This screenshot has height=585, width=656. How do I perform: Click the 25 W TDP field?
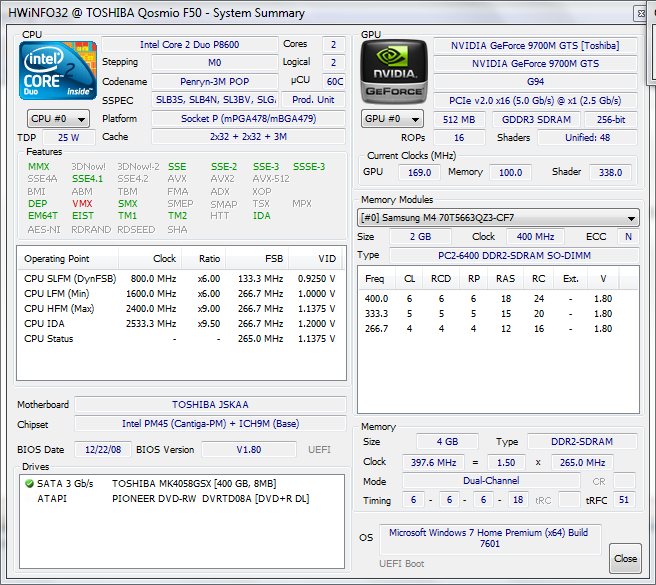pyautogui.click(x=69, y=137)
